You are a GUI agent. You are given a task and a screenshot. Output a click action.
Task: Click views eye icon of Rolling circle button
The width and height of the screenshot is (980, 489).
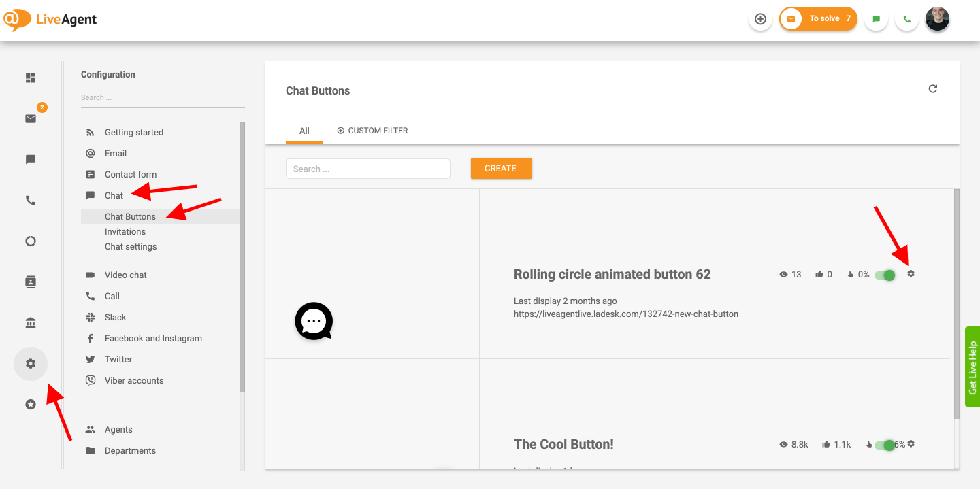(x=783, y=275)
